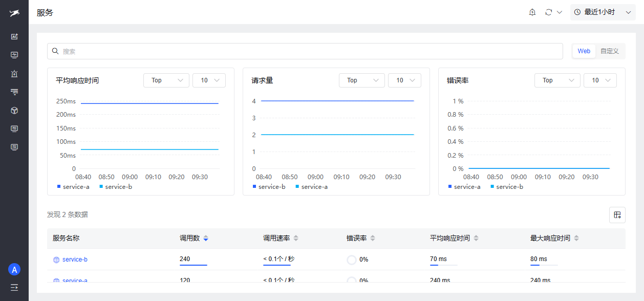Open refresh interval dropdown arrow
644x301 pixels.
click(560, 12)
